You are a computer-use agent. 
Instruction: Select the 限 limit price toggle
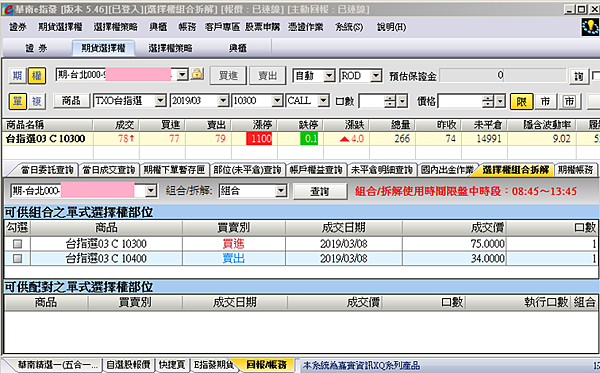521,101
